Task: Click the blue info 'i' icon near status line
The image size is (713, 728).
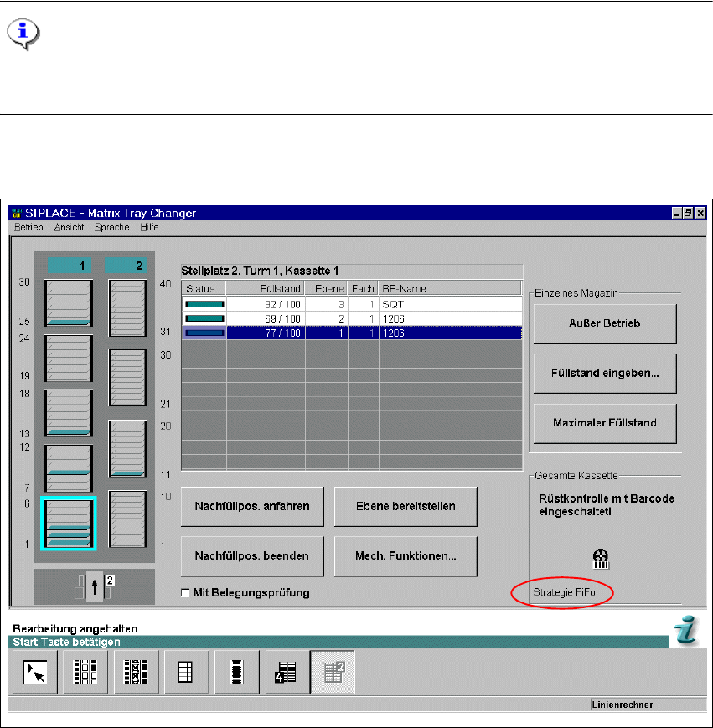Action: click(687, 630)
